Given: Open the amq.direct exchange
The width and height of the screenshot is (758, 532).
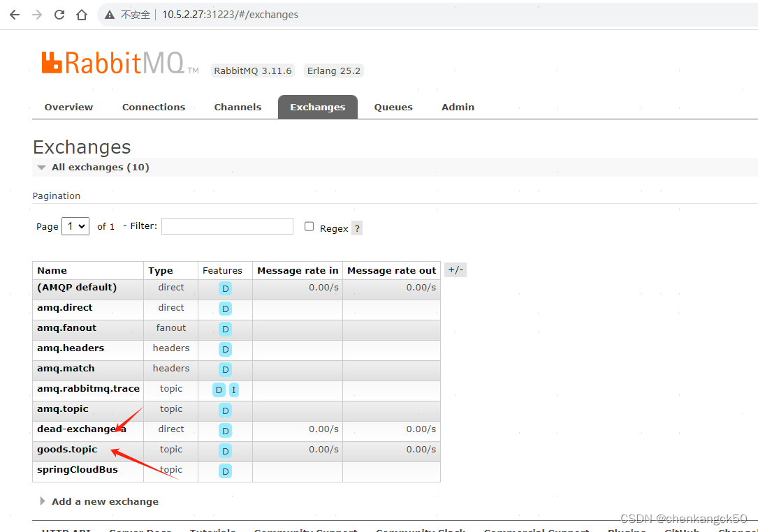Looking at the screenshot, I should click(65, 308).
